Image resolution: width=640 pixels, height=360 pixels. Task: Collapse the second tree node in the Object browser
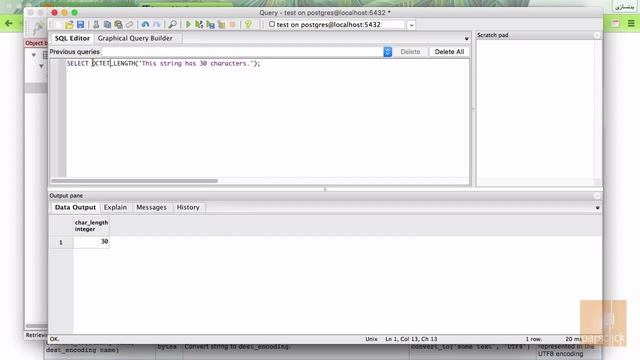[41, 66]
